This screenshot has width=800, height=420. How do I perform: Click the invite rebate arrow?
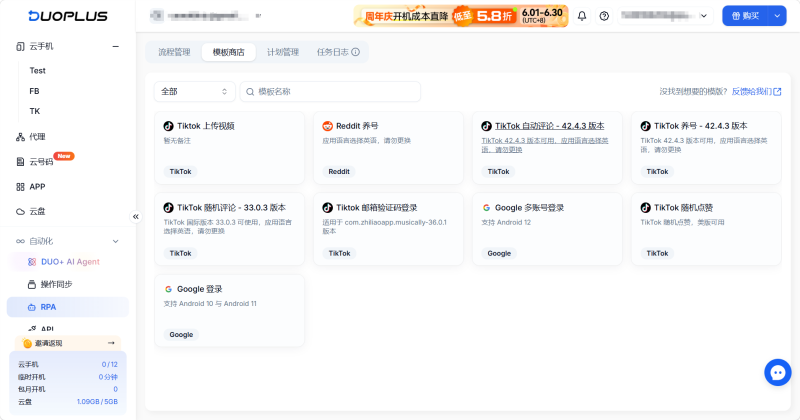[x=111, y=343]
